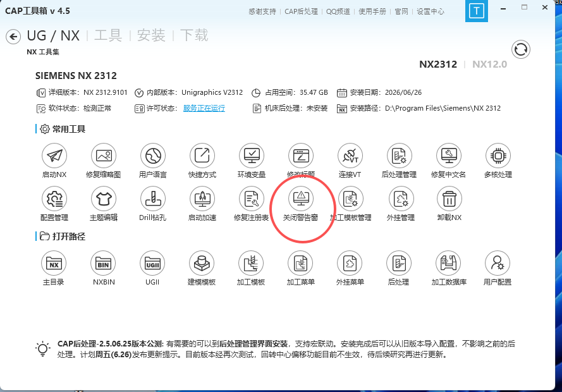Click the 启动加速 startup acceleration icon
The height and width of the screenshot is (392, 562).
pyautogui.click(x=202, y=199)
